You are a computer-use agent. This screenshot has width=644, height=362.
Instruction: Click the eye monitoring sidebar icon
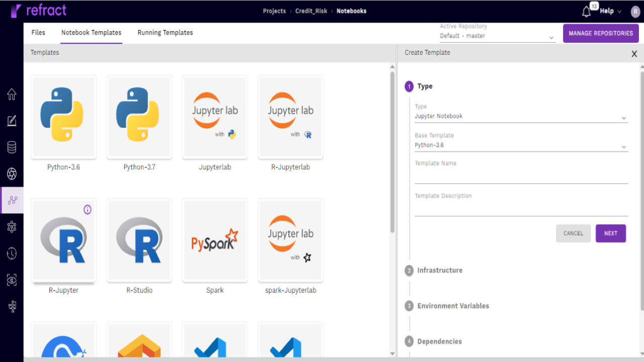[12, 280]
